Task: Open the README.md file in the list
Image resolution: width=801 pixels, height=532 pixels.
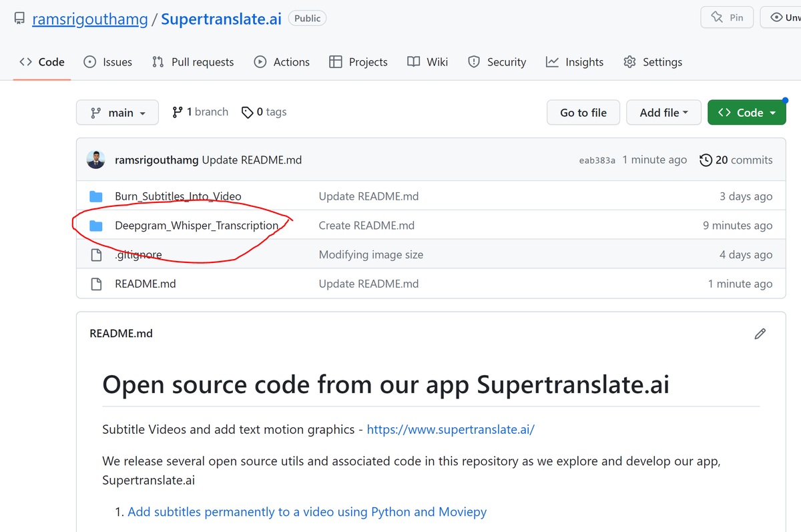Action: [x=146, y=284]
